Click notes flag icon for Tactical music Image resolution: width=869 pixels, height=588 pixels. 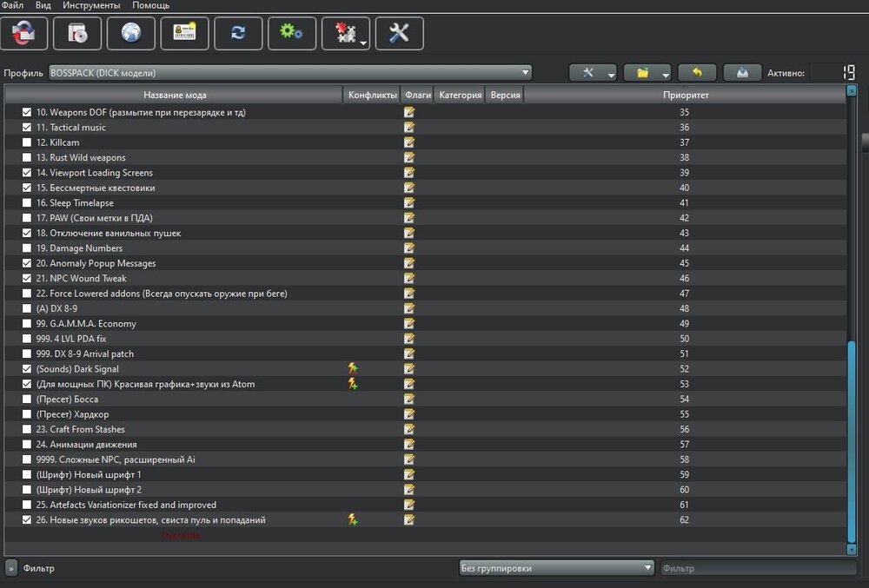[409, 128]
